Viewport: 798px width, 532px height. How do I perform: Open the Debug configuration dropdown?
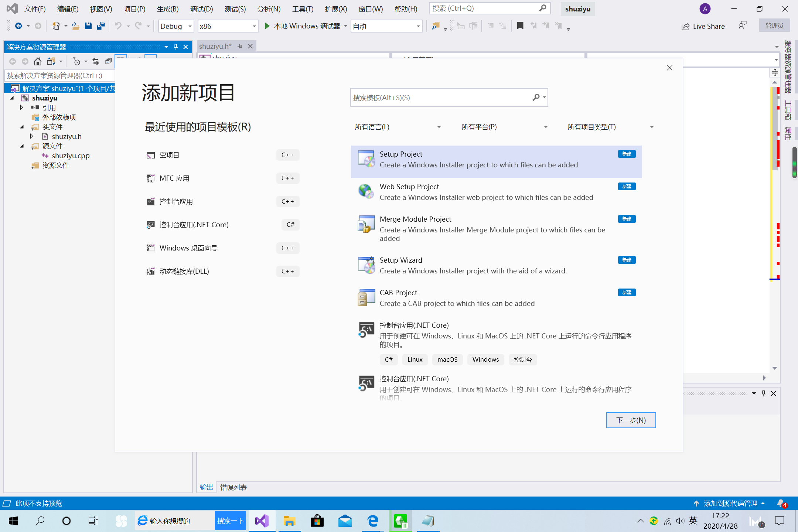click(x=176, y=26)
